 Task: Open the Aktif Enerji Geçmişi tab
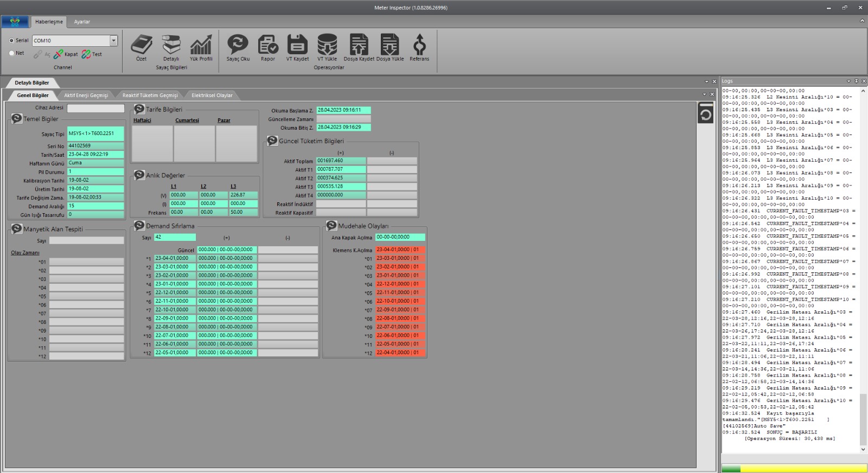coord(86,95)
